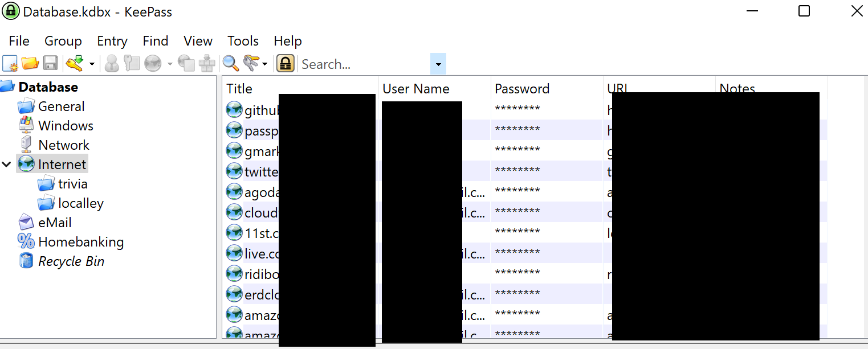Click the Add Entry key icon
Viewport: 868px width, 349px height.
[x=74, y=64]
